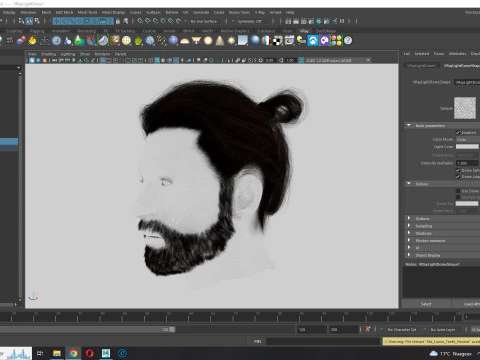The height and width of the screenshot is (360, 480).
Task: Click the Light Color swatch
Action: [x=467, y=147]
